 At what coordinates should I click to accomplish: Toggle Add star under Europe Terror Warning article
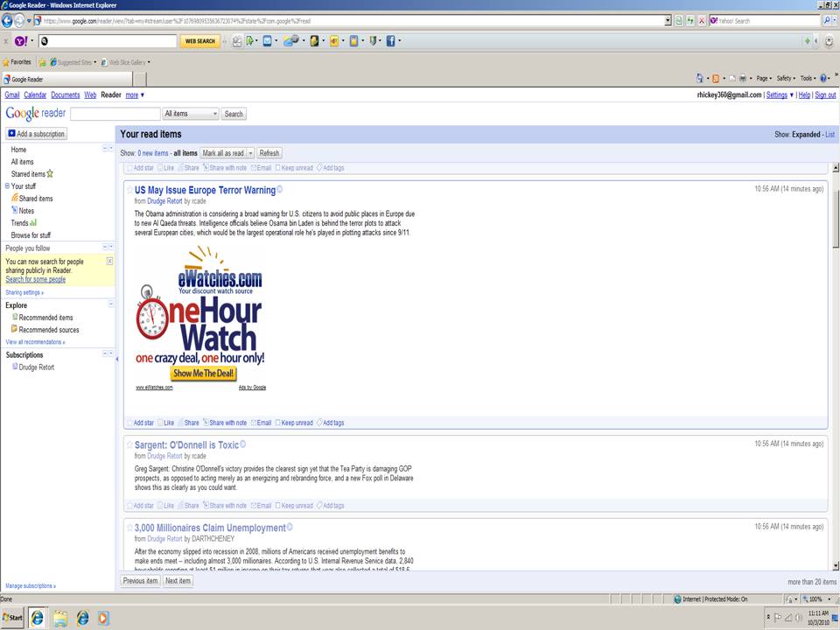click(140, 423)
